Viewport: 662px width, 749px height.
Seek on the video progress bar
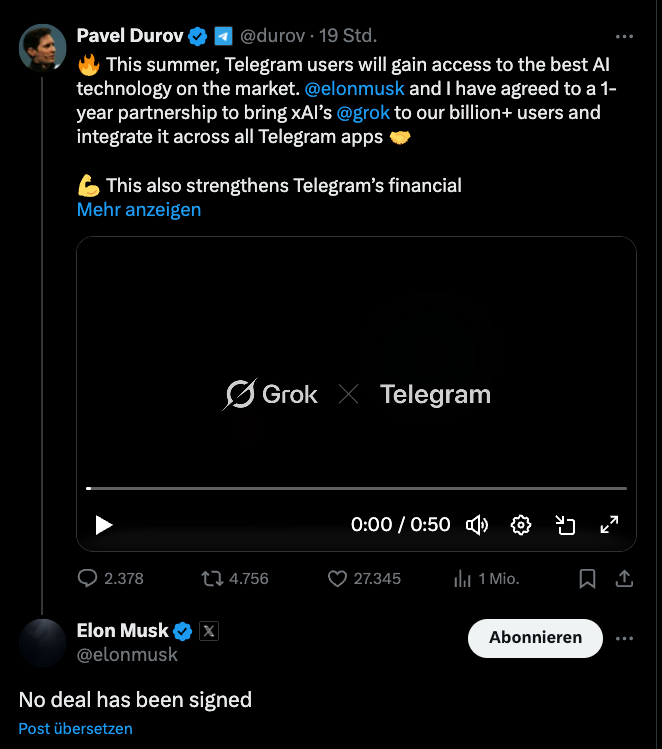point(356,488)
